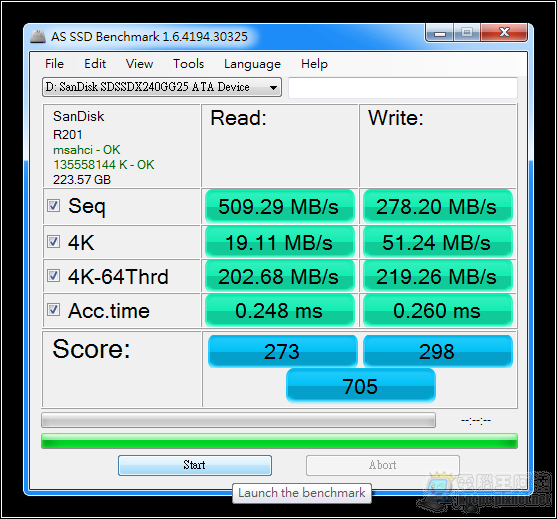Click the 4K read result 19.11 MB/s

280,242
